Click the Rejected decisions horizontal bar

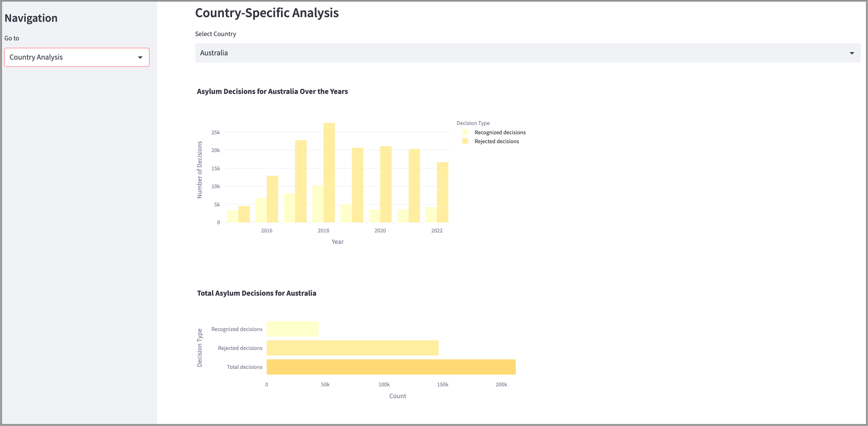[352, 348]
